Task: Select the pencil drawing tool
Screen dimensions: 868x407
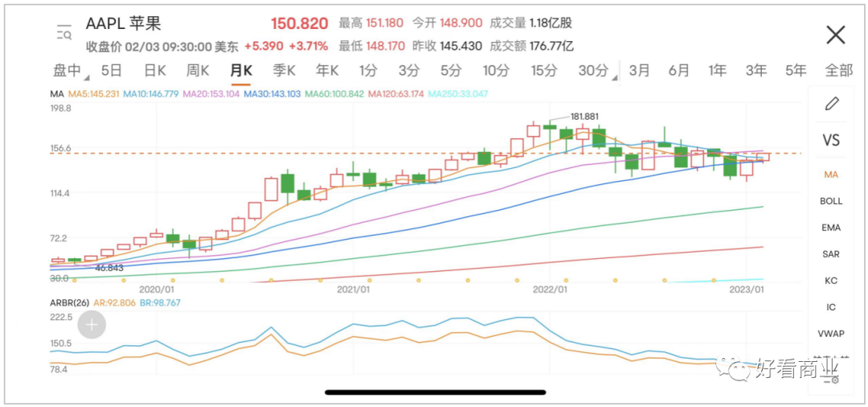Action: pos(832,104)
